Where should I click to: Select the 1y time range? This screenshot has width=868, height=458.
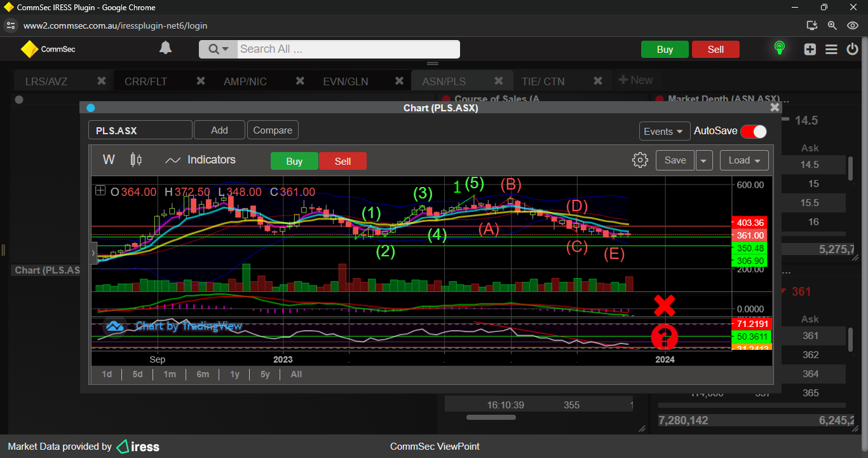click(234, 374)
